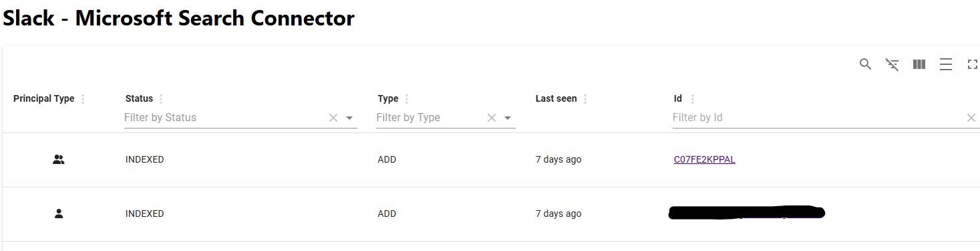Expand the Filter by Type dropdown arrow

(x=508, y=118)
